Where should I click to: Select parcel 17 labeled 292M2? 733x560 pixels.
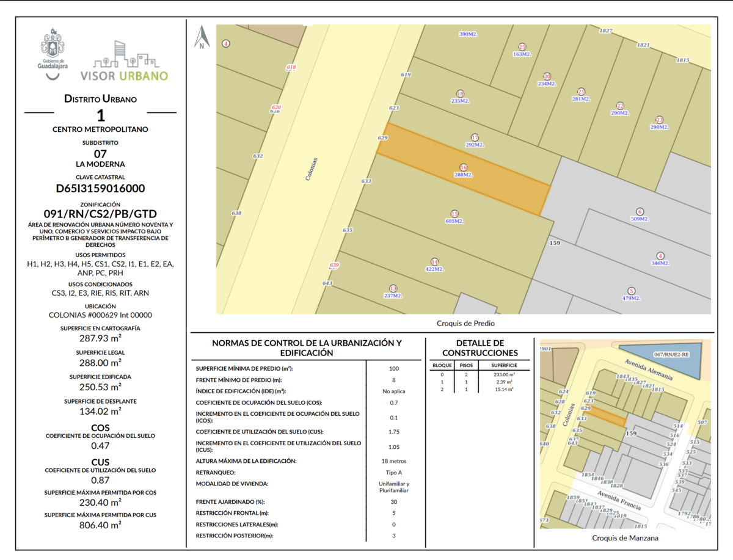point(475,141)
